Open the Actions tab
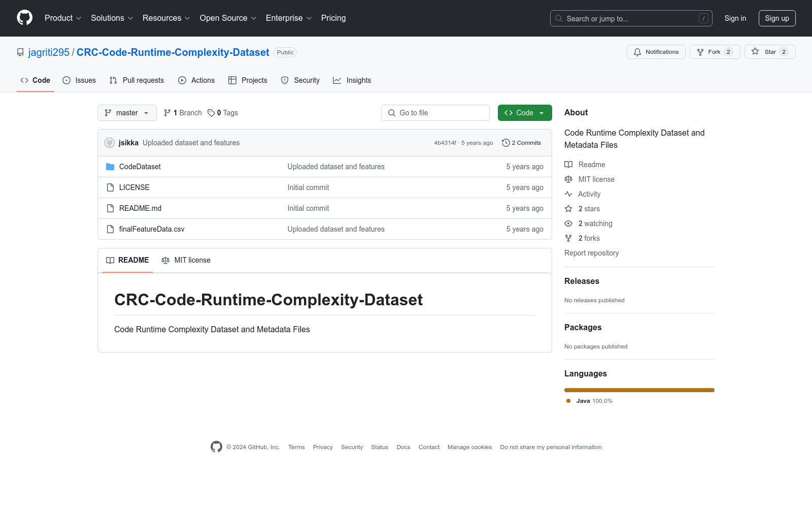The height and width of the screenshot is (508, 812). point(196,80)
